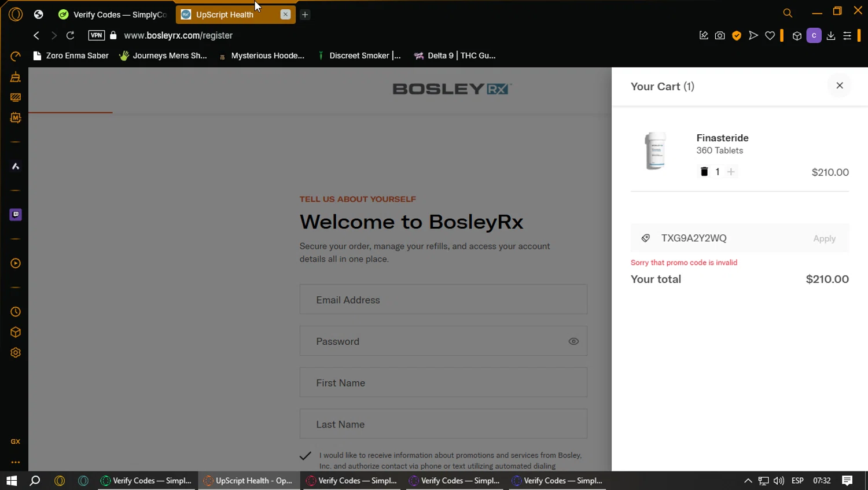The height and width of the screenshot is (490, 868).
Task: Open the Opera GX main menu logo
Action: click(x=16, y=14)
